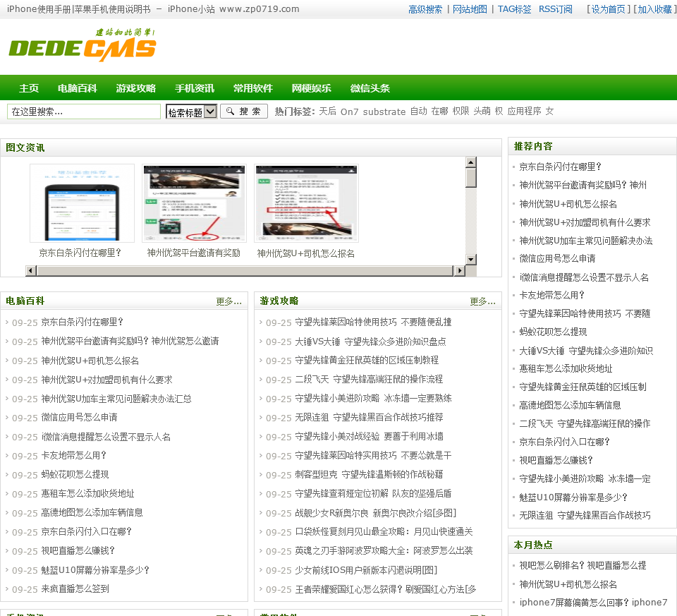Screen dimensions: 677x616
Task: Open article 魅蓝U10屏幕分辨率是多少 in 电脑百科
Action: [x=95, y=569]
